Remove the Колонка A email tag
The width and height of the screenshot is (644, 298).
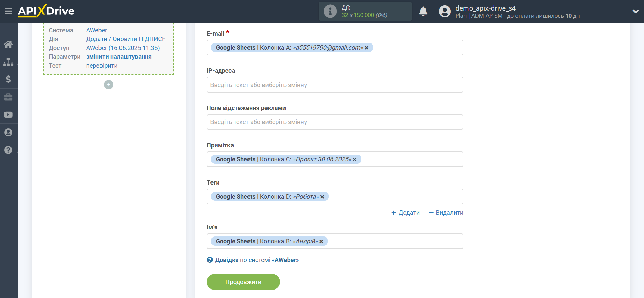coord(367,48)
